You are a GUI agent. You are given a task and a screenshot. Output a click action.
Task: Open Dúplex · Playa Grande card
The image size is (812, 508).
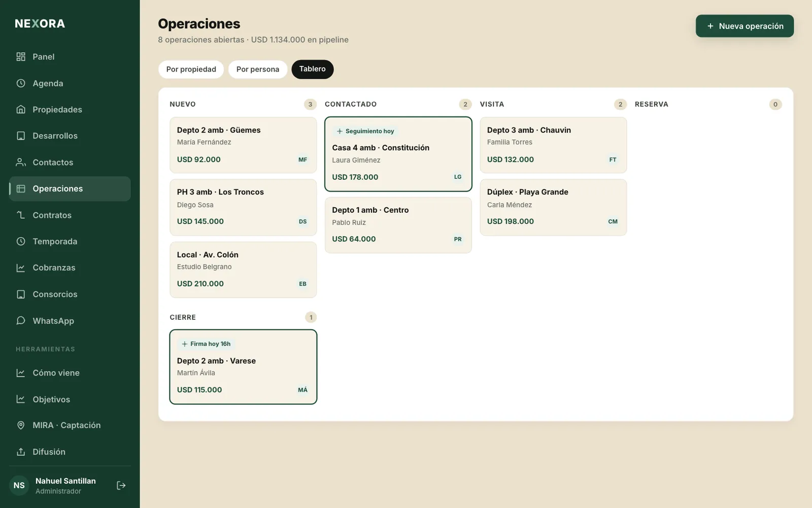553,207
